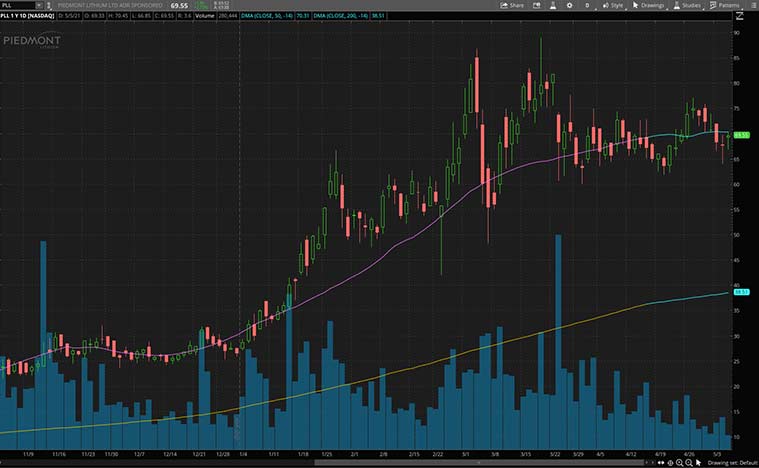
Task: Expand the symbol dropdown arrow next to PLL
Action: point(40,5)
